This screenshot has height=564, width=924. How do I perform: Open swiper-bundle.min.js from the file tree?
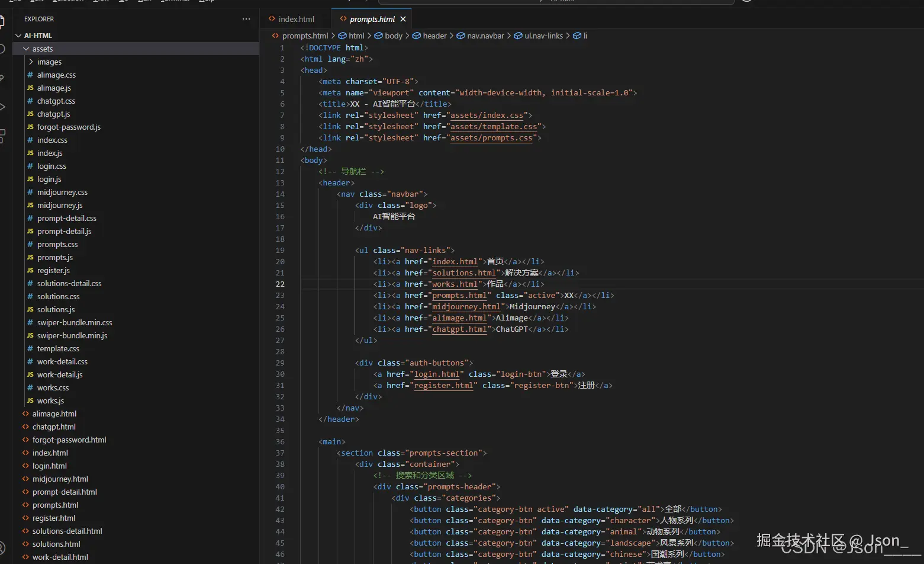click(72, 335)
